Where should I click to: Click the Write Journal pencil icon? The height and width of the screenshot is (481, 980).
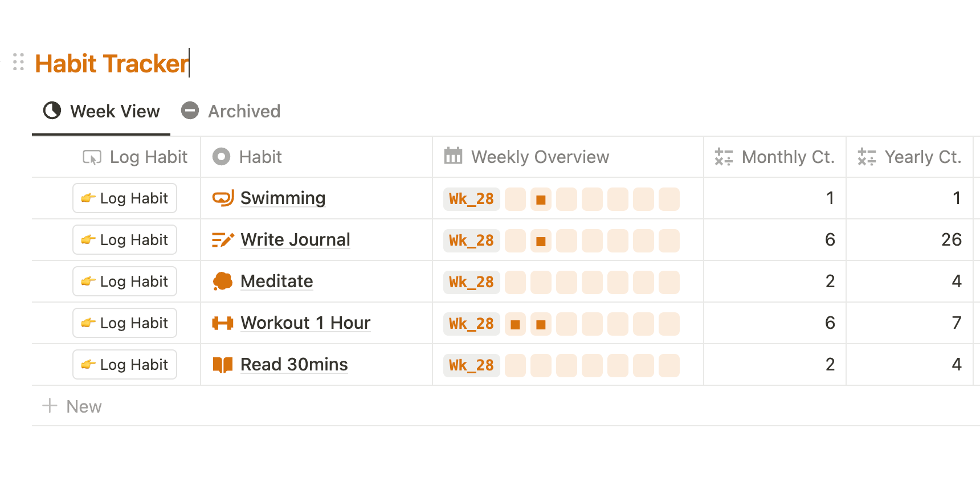point(222,239)
